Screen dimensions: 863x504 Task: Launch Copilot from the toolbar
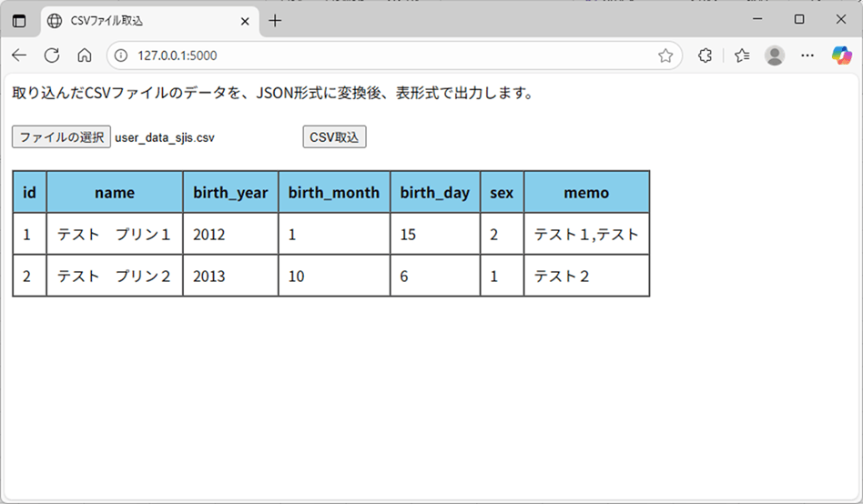tap(841, 55)
